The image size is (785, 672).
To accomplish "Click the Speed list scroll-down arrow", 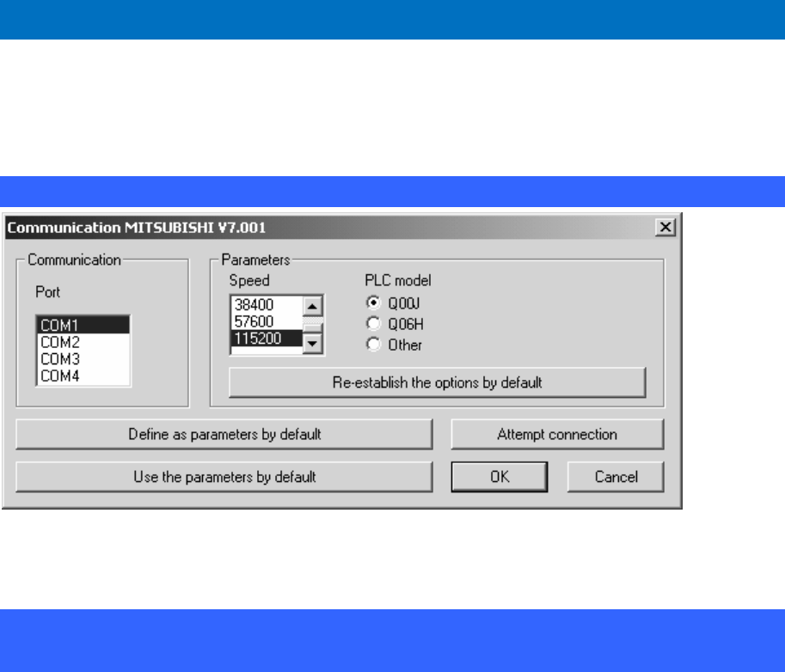I will [x=312, y=344].
